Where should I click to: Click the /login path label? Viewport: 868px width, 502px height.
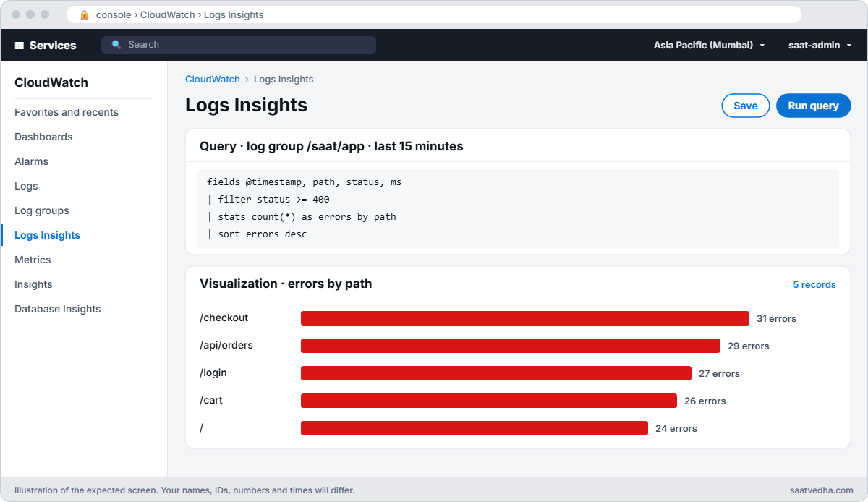[213, 373]
